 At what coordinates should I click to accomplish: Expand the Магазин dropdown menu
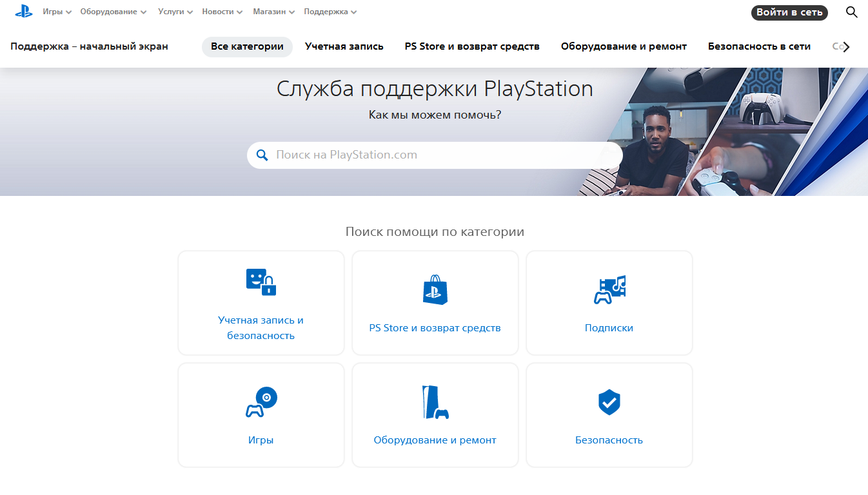tap(274, 12)
